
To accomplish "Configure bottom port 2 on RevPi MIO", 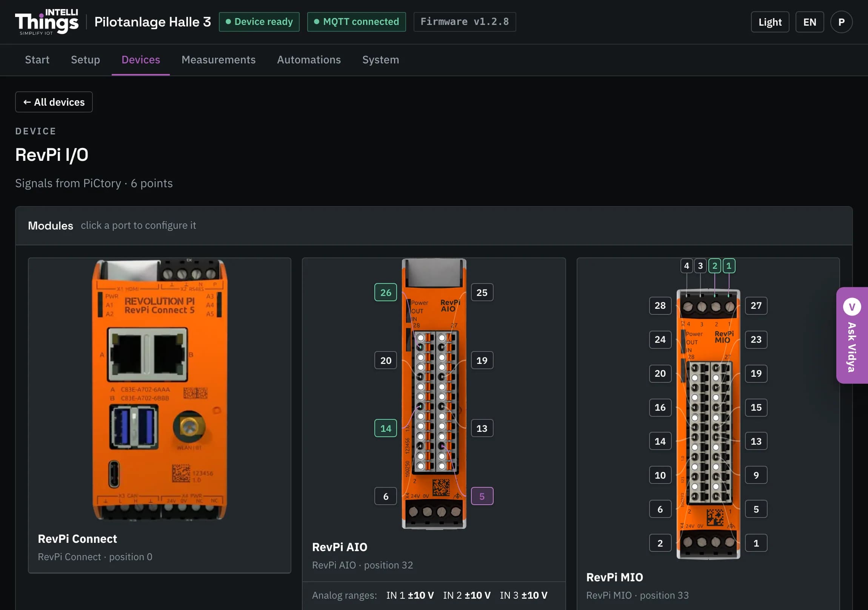I will point(660,543).
